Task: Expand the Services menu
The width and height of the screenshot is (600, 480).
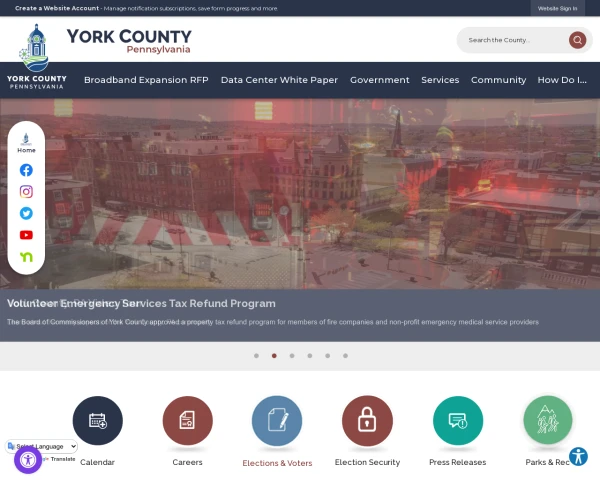Action: [x=440, y=80]
